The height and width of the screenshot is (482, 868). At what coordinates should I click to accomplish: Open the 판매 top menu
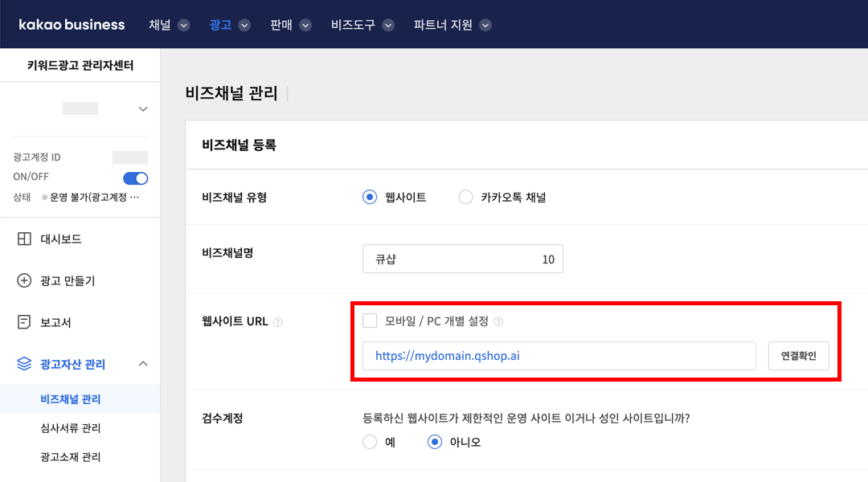(x=281, y=25)
